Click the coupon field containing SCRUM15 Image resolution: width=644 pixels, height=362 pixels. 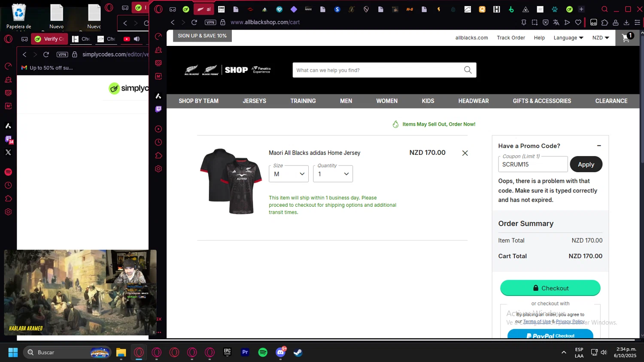(x=533, y=164)
